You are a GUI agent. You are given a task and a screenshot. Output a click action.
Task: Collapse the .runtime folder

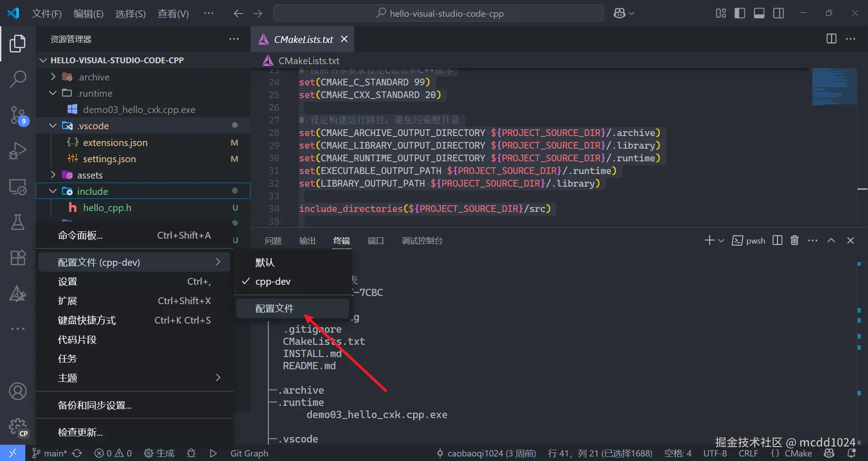click(x=53, y=93)
